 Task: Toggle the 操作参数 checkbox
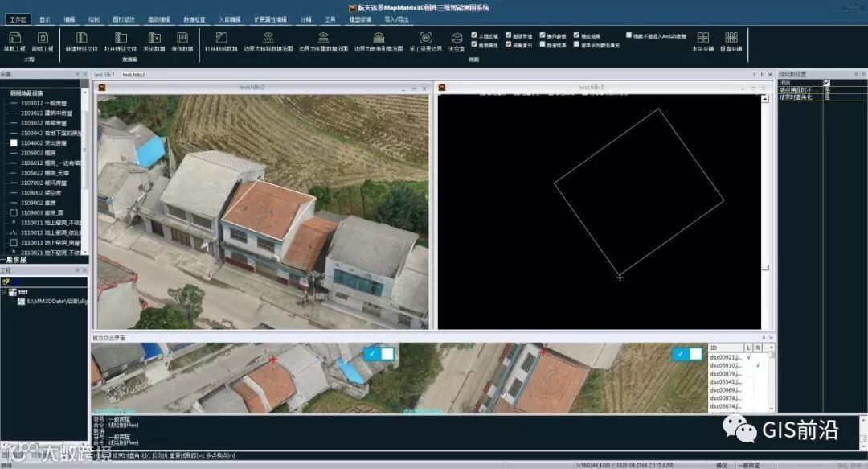click(542, 35)
